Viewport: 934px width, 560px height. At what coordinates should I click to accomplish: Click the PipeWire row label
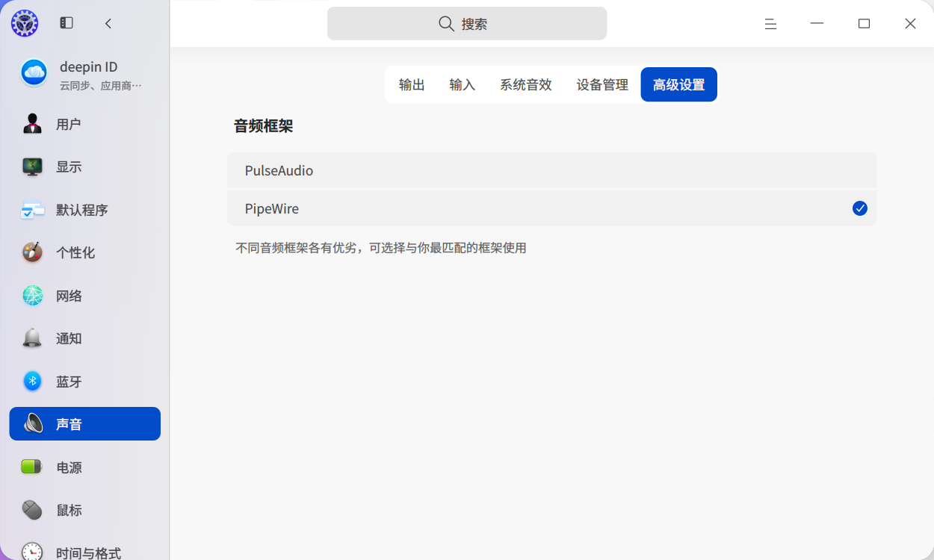pos(272,208)
